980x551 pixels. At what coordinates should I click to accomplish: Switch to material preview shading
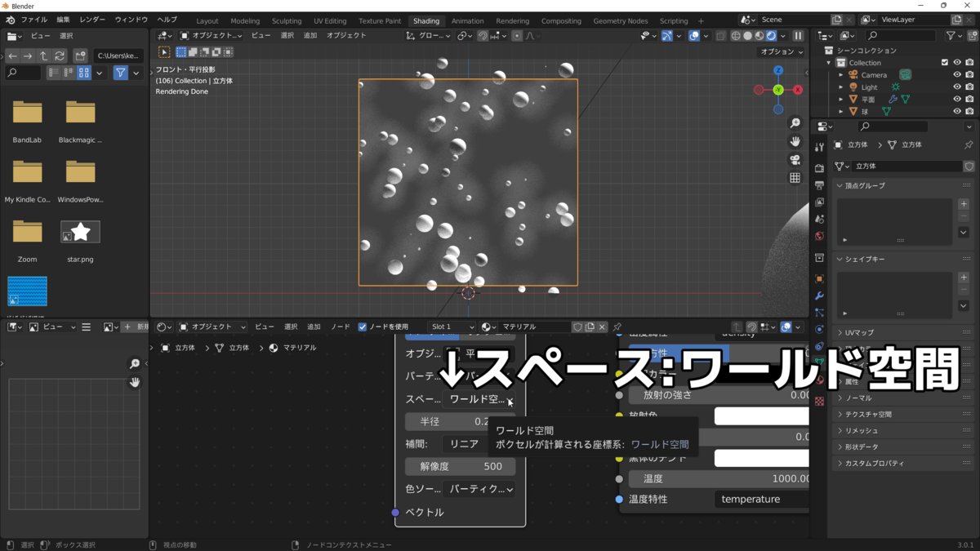click(759, 36)
